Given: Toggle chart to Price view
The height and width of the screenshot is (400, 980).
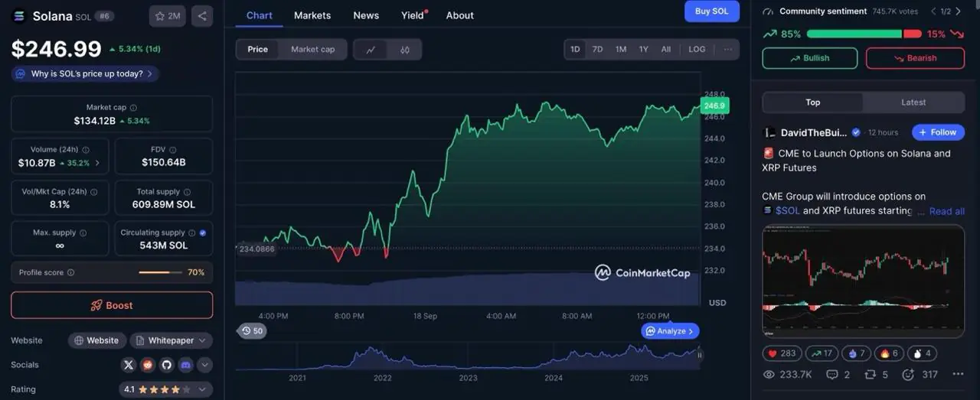Looking at the screenshot, I should (258, 49).
